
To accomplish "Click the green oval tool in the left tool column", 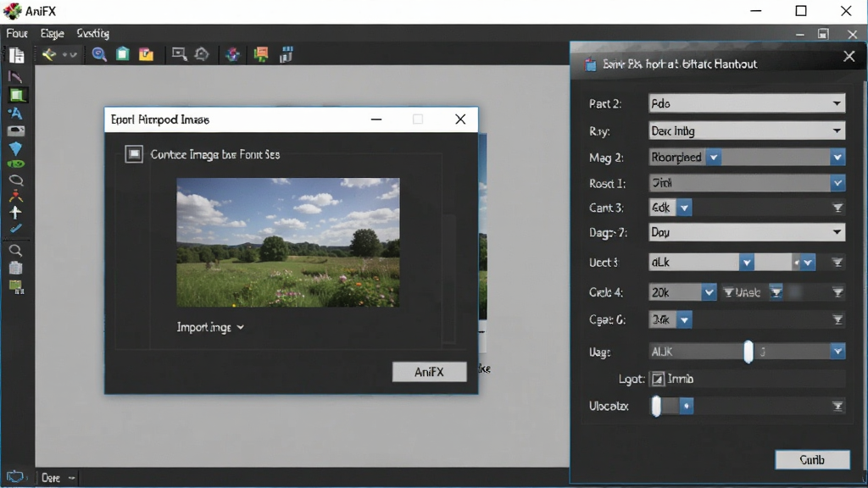I will (x=15, y=164).
